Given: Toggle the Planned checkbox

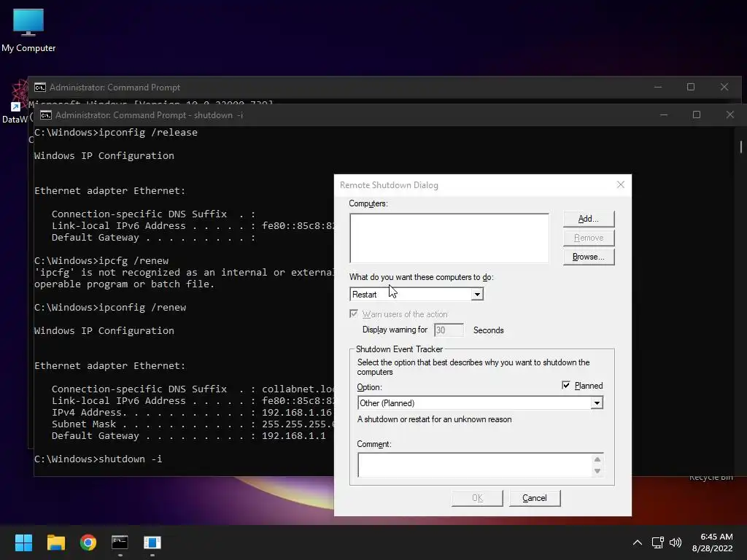Looking at the screenshot, I should tap(566, 385).
